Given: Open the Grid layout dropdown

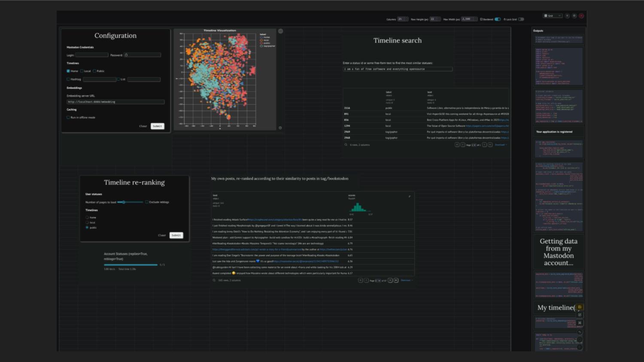Looking at the screenshot, I should coord(553,16).
